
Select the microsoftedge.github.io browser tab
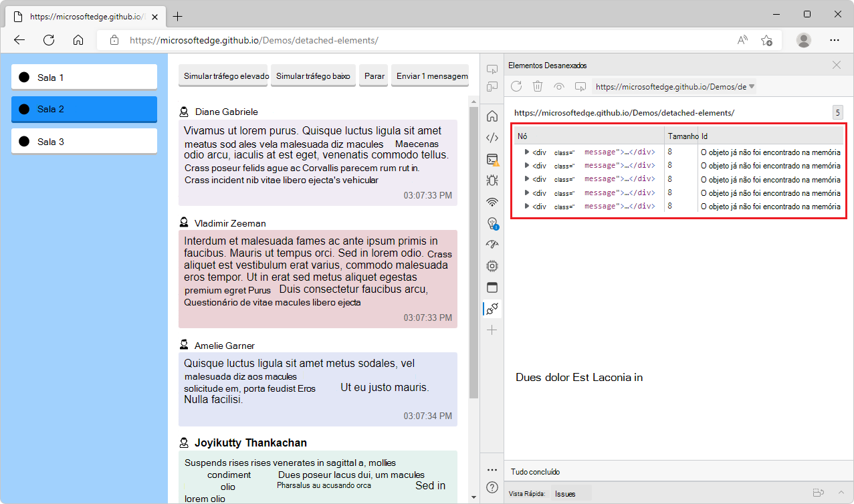click(x=84, y=16)
